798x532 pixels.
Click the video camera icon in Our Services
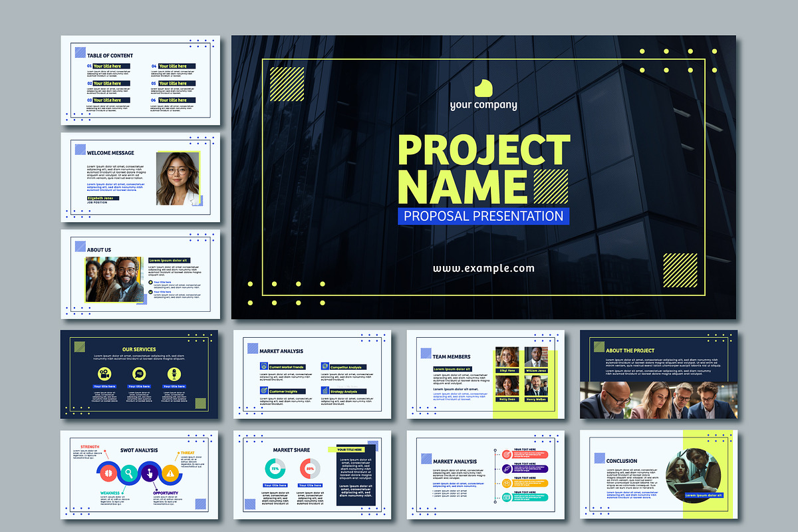[104, 374]
